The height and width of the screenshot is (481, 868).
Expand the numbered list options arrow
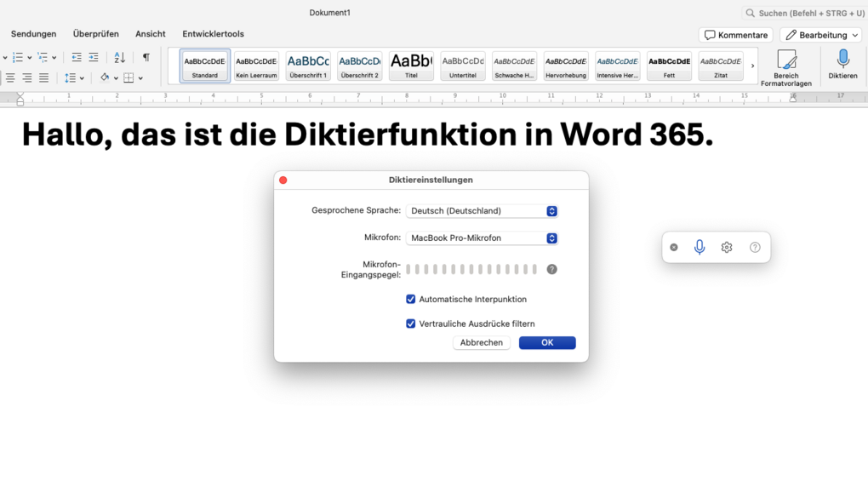[29, 58]
